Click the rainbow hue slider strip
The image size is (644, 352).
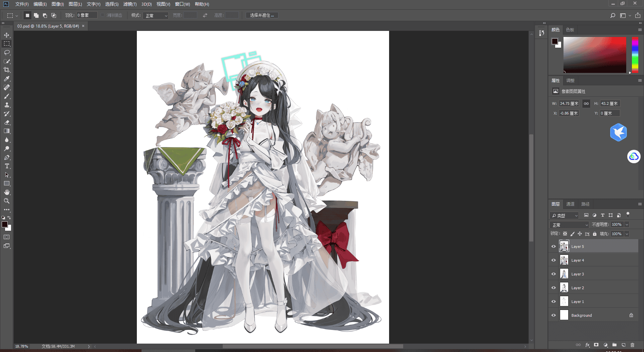(635, 54)
